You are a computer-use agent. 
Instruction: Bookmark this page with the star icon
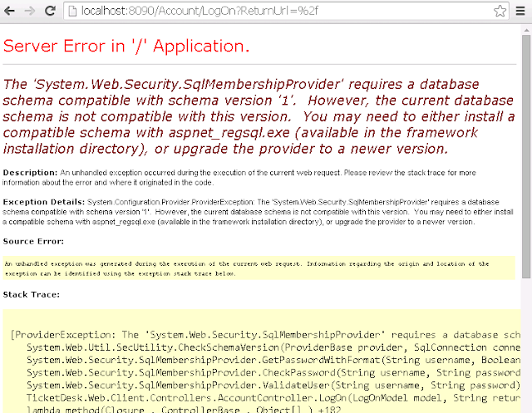click(500, 11)
